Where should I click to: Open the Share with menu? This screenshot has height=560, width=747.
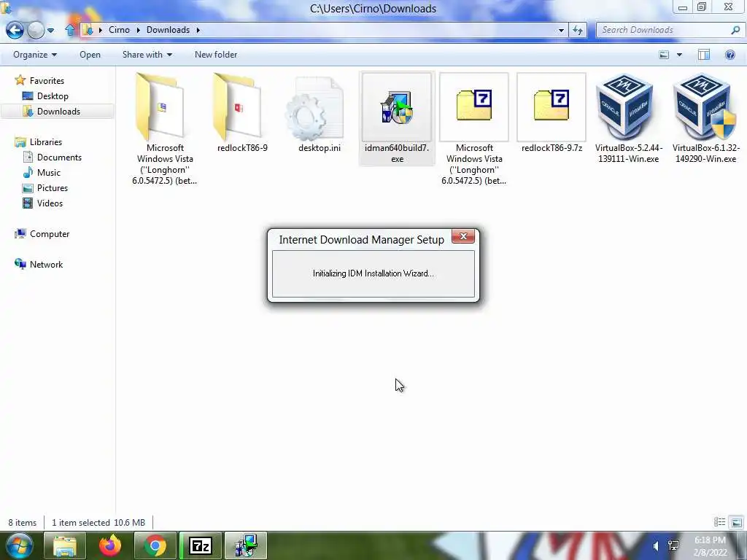147,55
